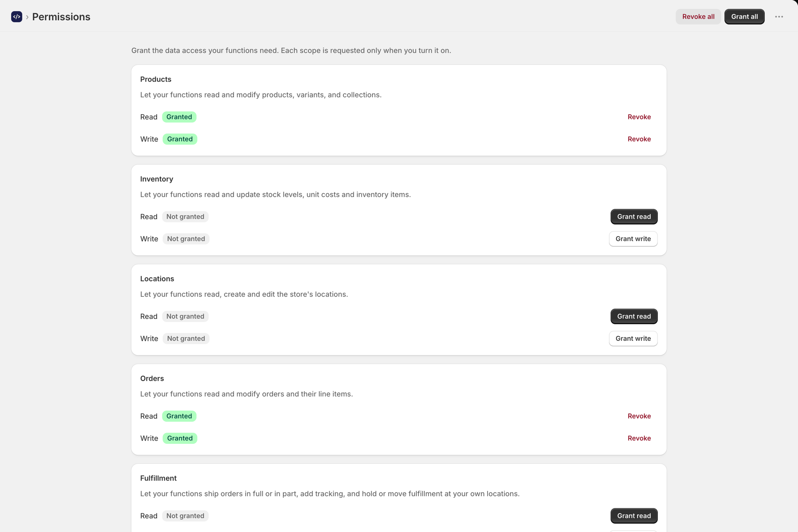
Task: Click the breadcrumb chevron separator
Action: [27, 17]
